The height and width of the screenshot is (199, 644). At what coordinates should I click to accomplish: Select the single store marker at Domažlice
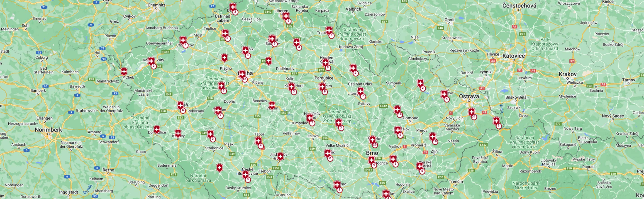point(157,129)
